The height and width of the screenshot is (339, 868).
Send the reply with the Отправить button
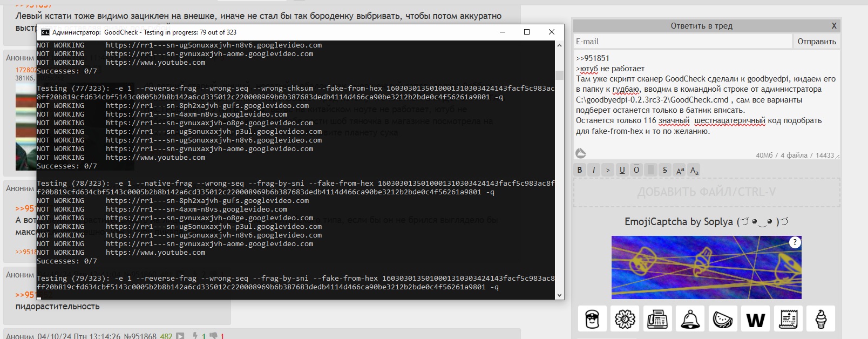[816, 42]
